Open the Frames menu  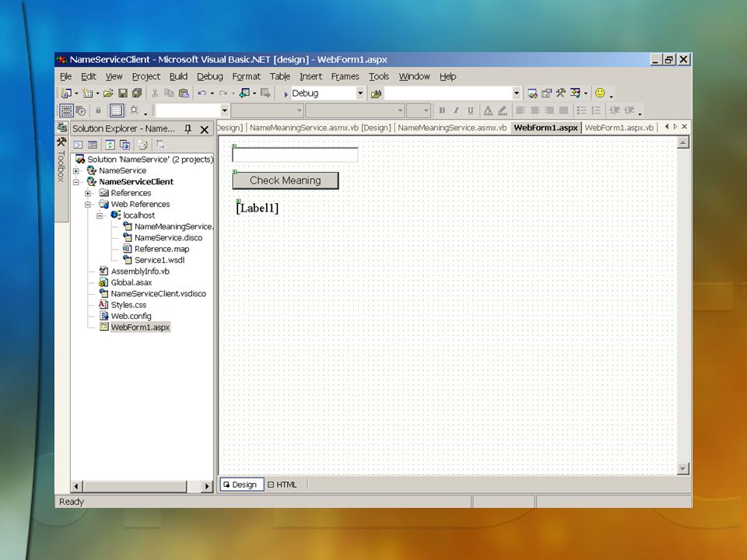coord(345,76)
